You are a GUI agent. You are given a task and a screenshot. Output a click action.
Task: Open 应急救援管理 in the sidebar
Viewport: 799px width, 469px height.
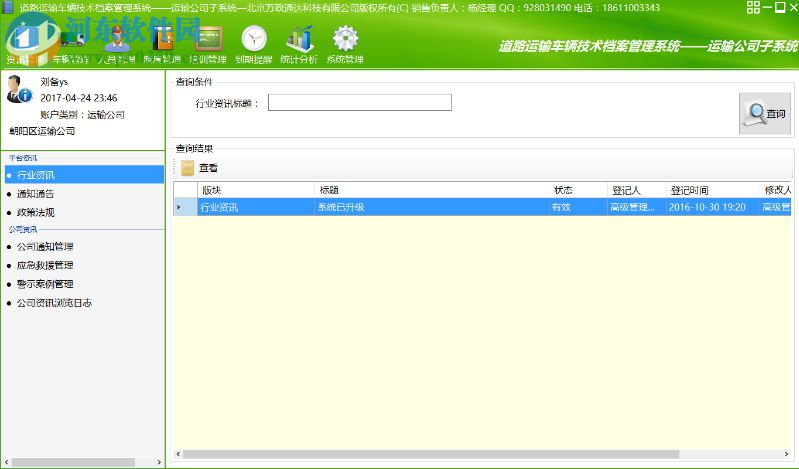click(x=45, y=265)
